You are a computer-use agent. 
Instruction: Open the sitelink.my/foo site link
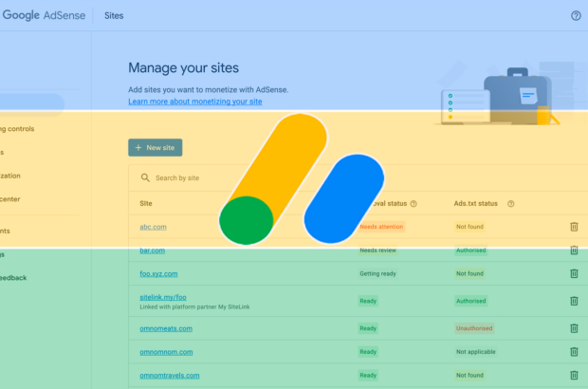[x=163, y=297]
